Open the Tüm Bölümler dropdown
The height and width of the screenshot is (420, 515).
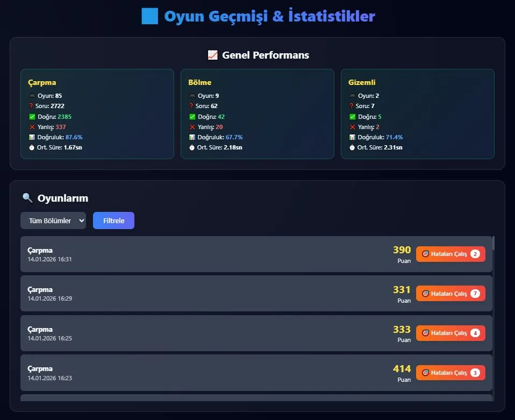(x=53, y=220)
